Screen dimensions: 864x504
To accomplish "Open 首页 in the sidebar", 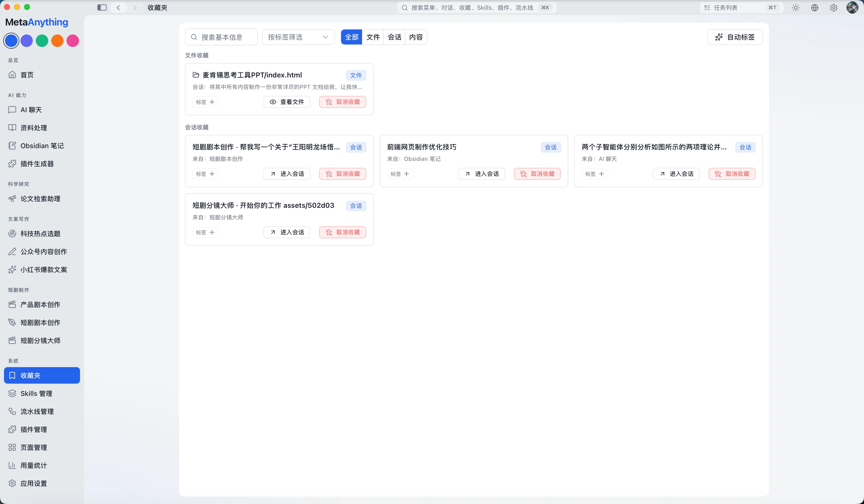I will tap(42, 75).
